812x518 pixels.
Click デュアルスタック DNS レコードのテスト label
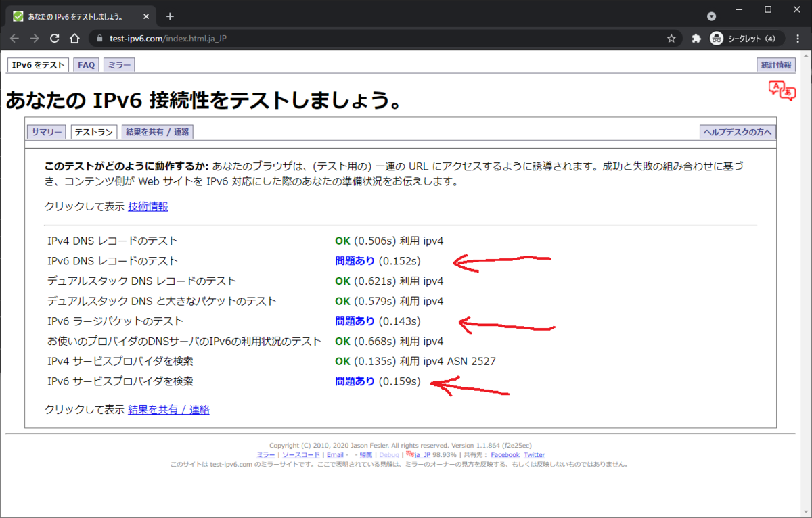pyautogui.click(x=141, y=281)
